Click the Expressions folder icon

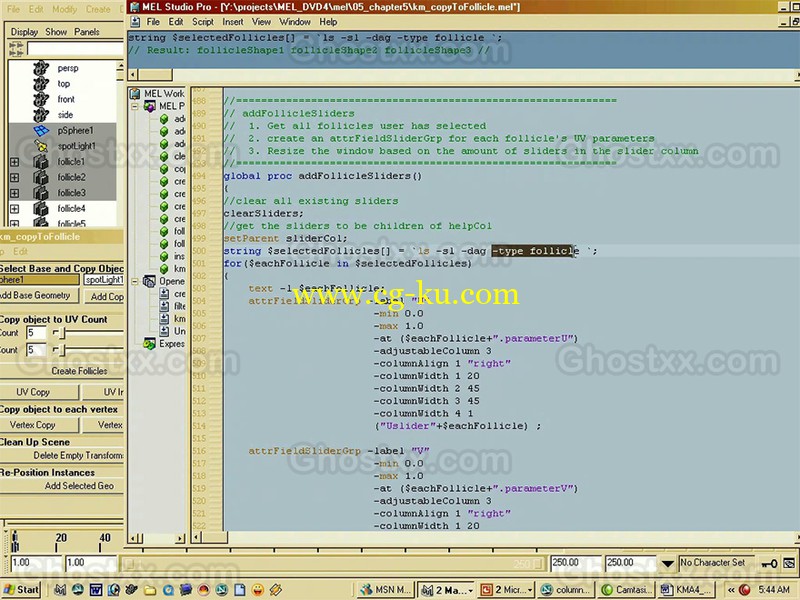[149, 344]
